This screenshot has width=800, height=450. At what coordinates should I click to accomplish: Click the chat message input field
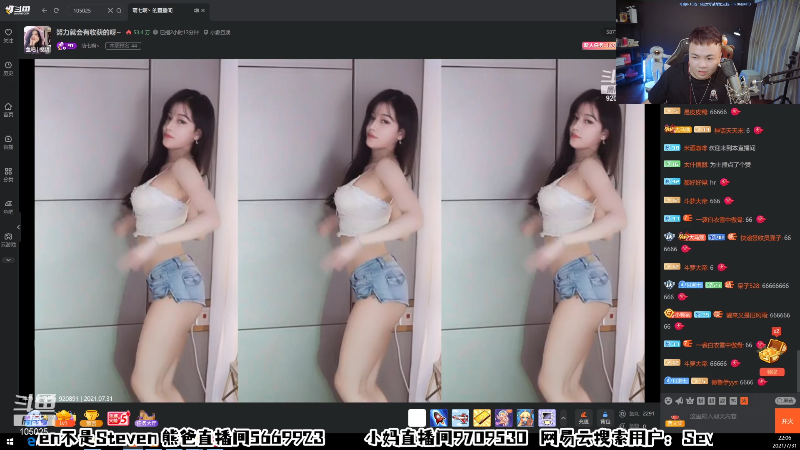pyautogui.click(x=730, y=417)
